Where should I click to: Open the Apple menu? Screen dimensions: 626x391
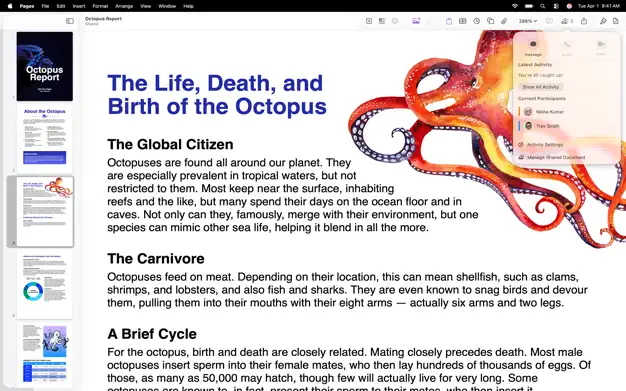tap(10, 6)
